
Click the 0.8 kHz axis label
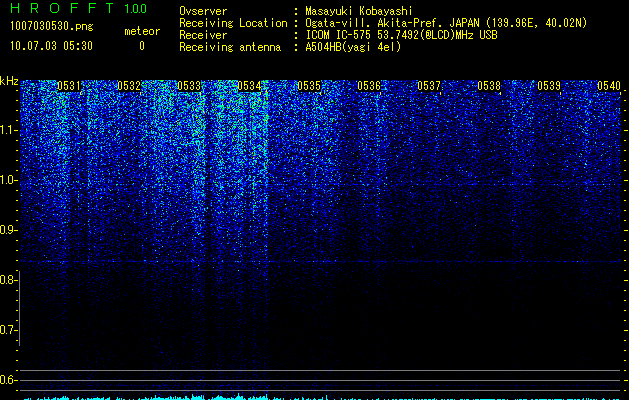(8, 280)
